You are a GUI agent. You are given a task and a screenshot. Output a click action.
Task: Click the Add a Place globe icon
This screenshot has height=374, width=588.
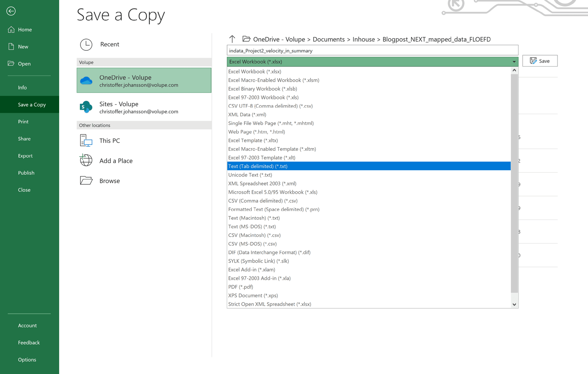(86, 160)
